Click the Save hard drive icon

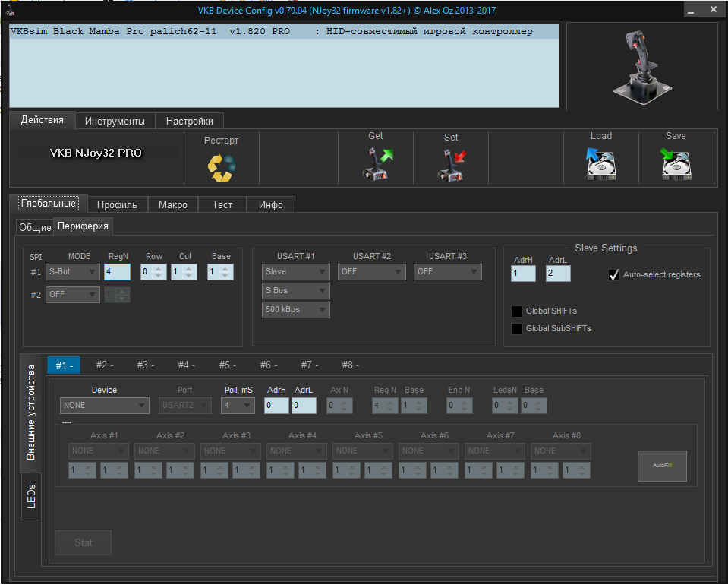(x=676, y=164)
